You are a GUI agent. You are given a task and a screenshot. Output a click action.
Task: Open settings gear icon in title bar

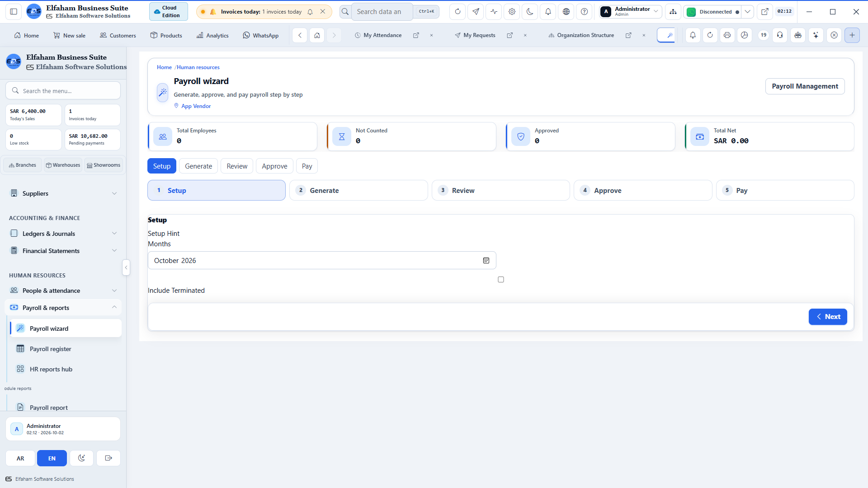(x=512, y=12)
